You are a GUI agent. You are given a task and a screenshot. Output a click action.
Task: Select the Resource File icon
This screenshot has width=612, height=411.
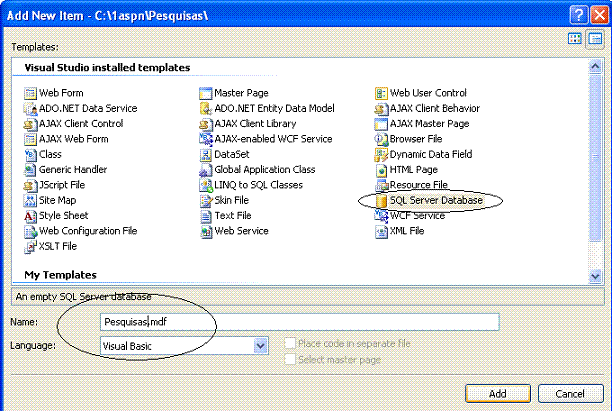(x=381, y=185)
